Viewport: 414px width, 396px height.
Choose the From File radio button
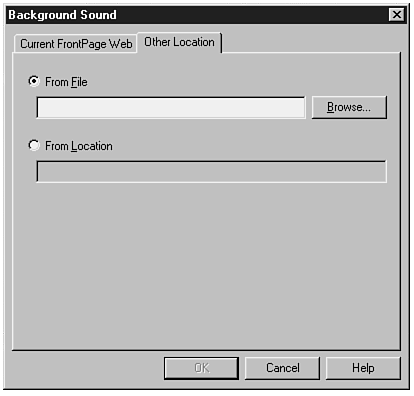[34, 81]
